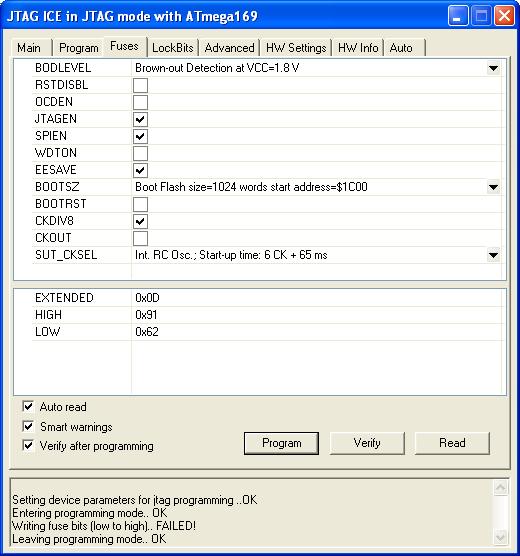520x556 pixels.
Task: Switch to the Main tab
Action: pyautogui.click(x=29, y=48)
